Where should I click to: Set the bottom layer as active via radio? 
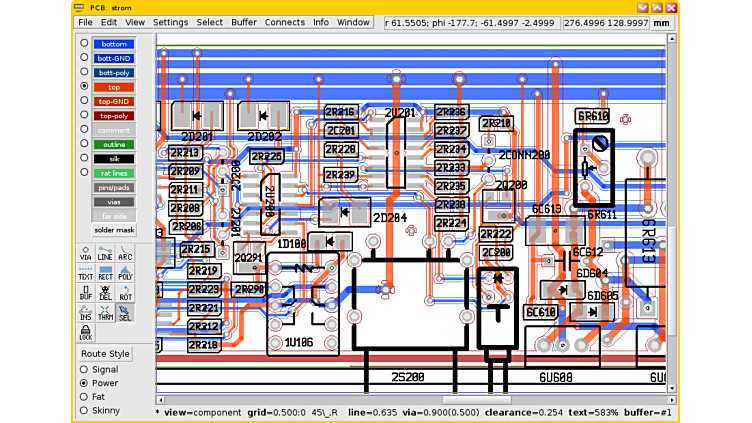coord(84,44)
